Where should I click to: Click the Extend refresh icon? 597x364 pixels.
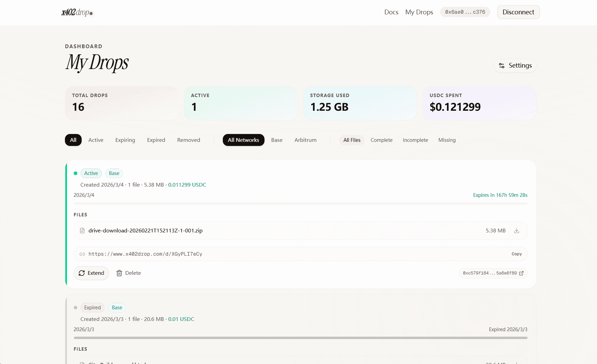[82, 273]
